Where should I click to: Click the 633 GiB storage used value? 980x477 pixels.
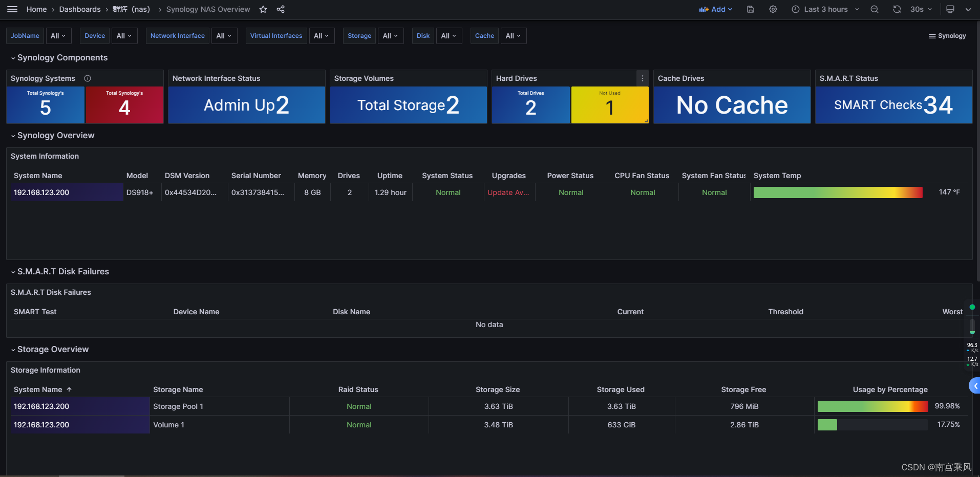pyautogui.click(x=622, y=425)
